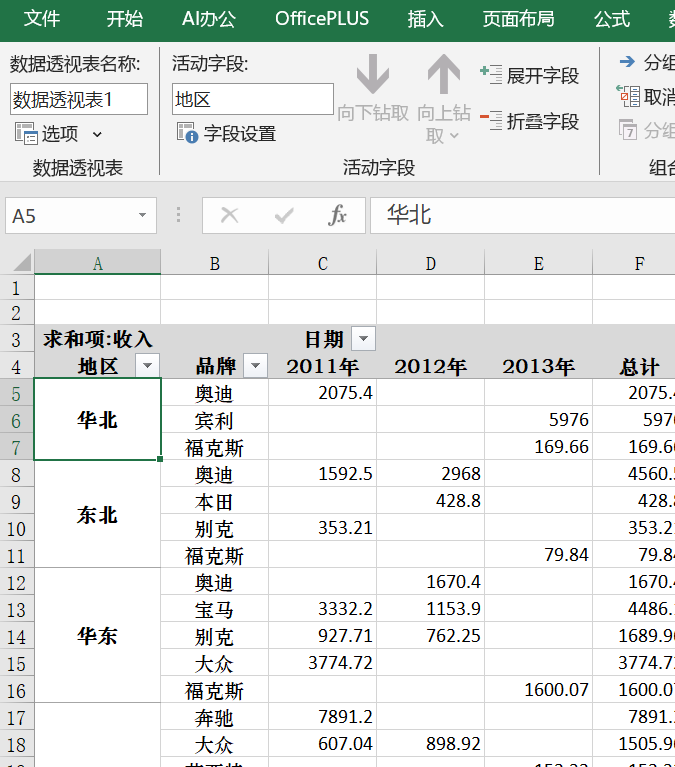Open 字段设置 field settings
Screen dimensions: 675x767
point(226,134)
